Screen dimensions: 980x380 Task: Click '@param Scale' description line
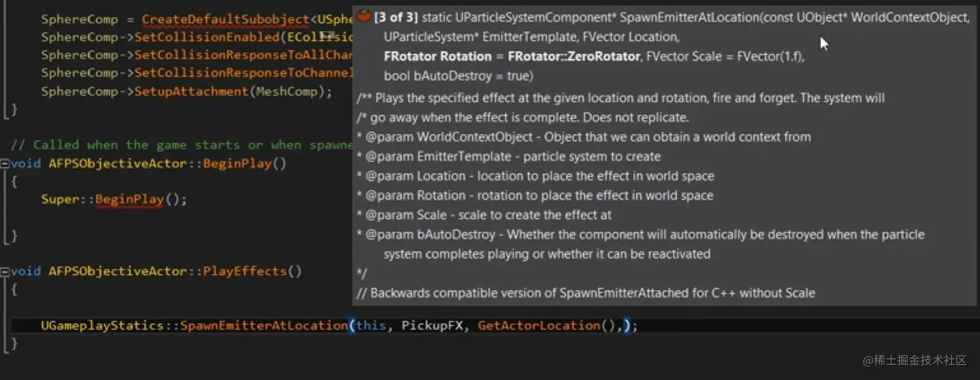coord(484,215)
